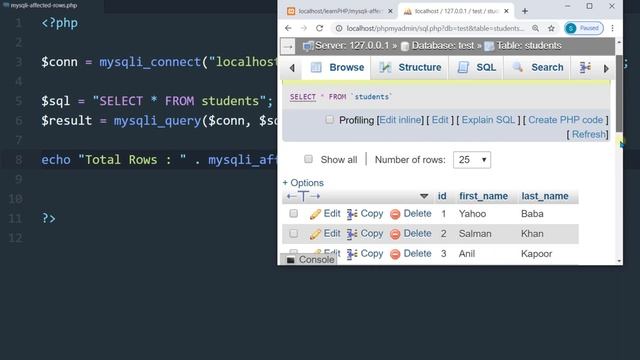This screenshot has width=640, height=360.
Task: Open the Structure tab
Action: click(x=410, y=68)
